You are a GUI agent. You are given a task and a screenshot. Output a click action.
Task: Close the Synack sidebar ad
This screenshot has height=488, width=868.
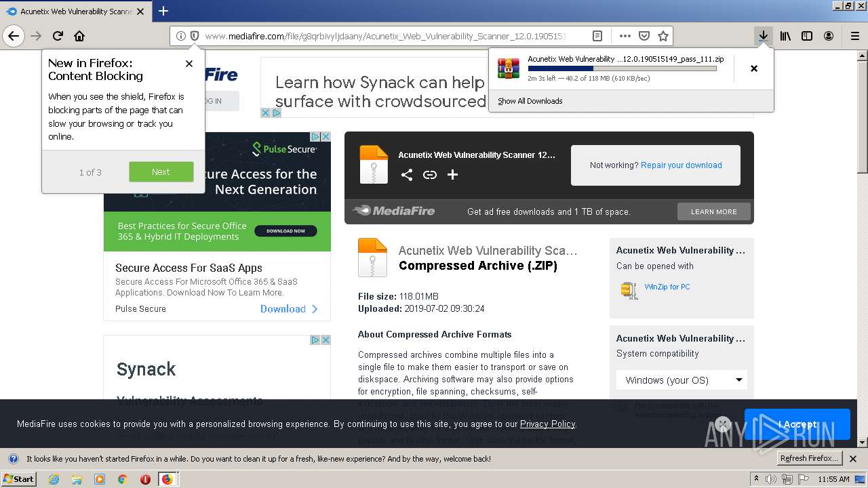(325, 340)
